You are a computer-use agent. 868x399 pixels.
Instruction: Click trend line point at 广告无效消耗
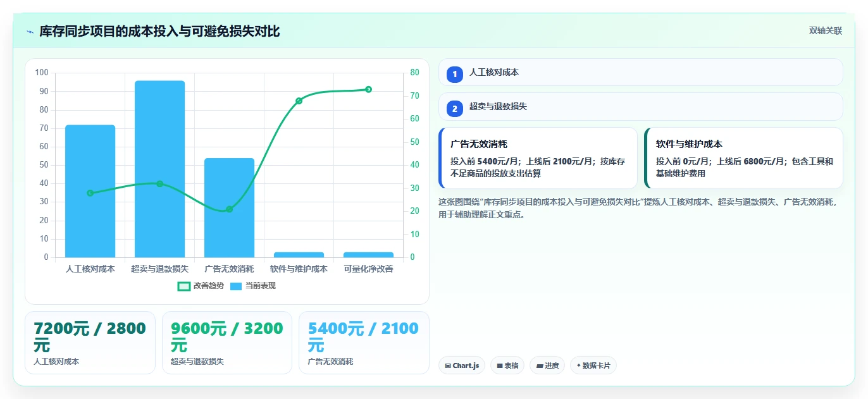click(229, 209)
